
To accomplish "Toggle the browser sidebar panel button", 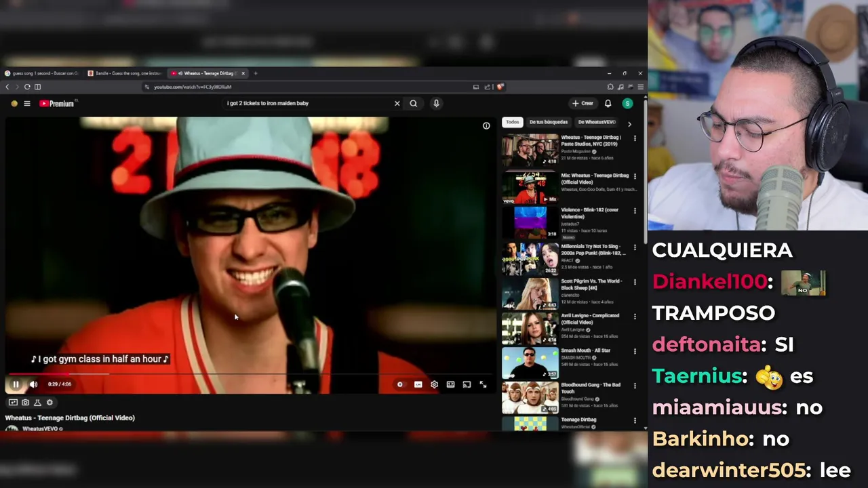I will coord(37,87).
